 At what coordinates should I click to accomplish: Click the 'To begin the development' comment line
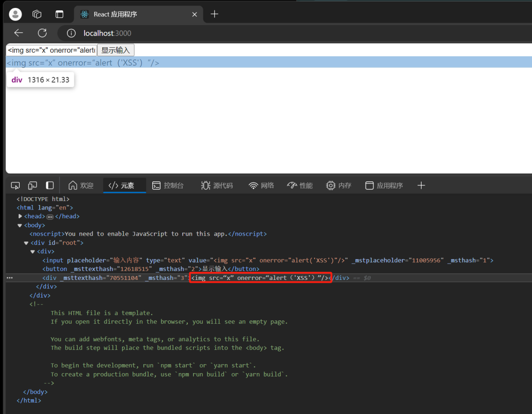click(x=153, y=366)
